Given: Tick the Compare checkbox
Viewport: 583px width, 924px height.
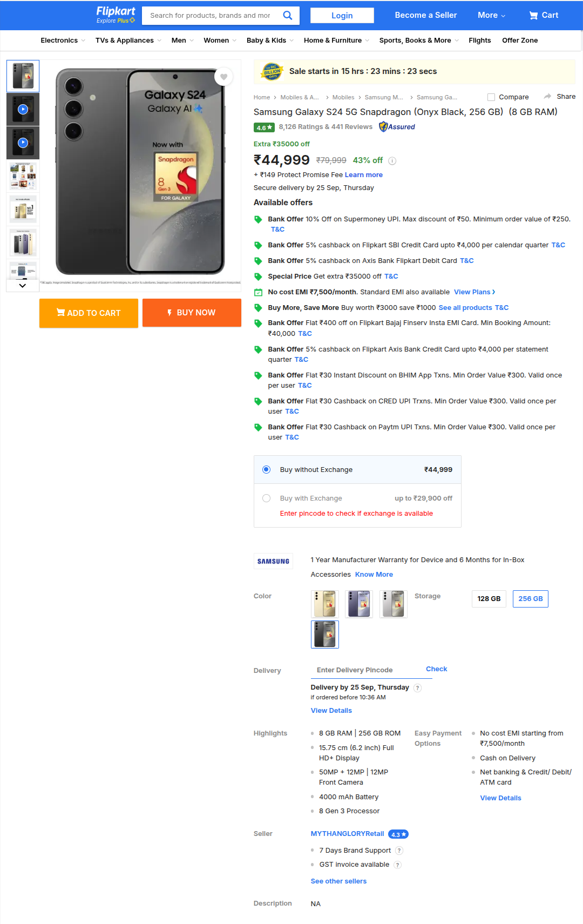Looking at the screenshot, I should (x=491, y=97).
